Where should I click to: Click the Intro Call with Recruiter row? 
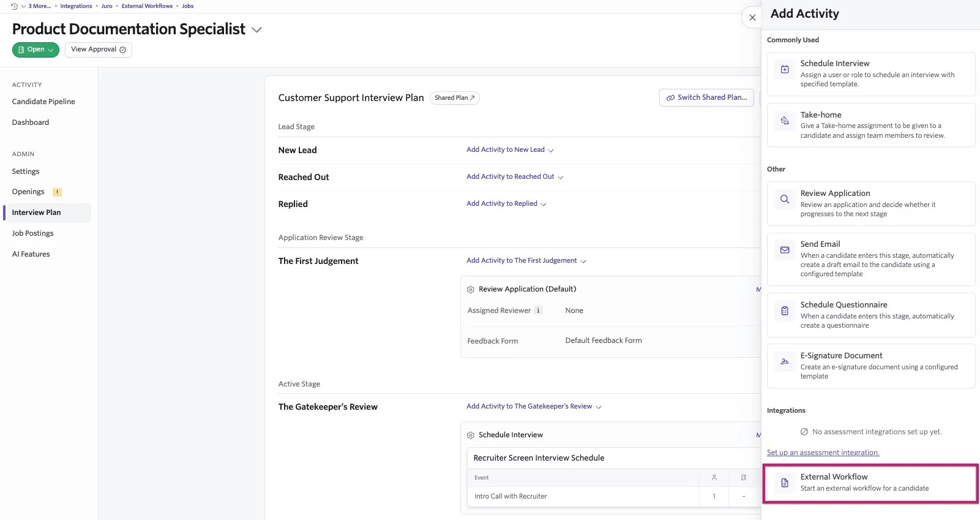pyautogui.click(x=614, y=497)
